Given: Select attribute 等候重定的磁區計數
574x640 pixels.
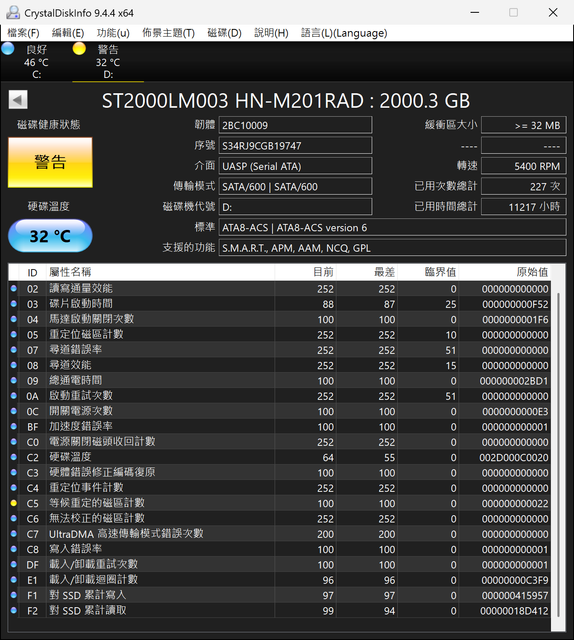Looking at the screenshot, I should 97,503.
